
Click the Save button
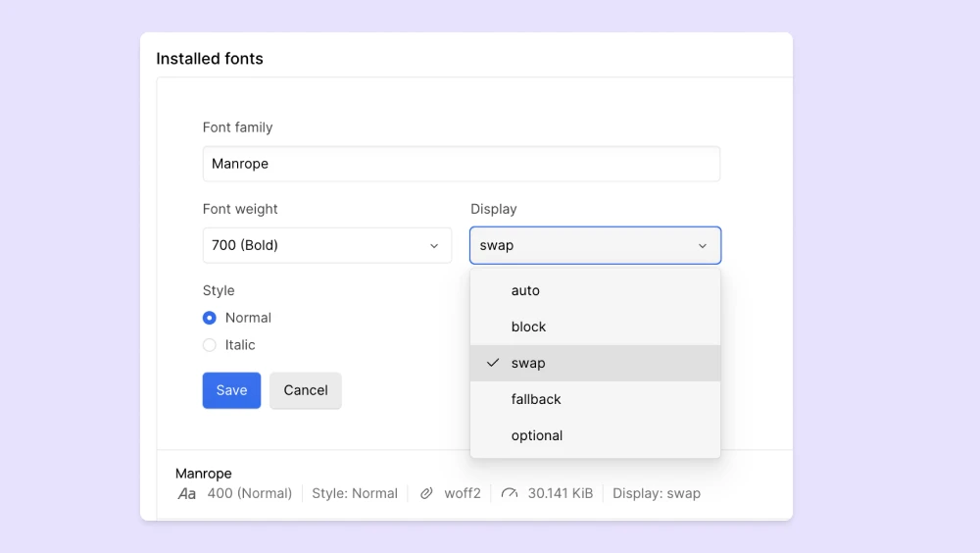click(231, 390)
